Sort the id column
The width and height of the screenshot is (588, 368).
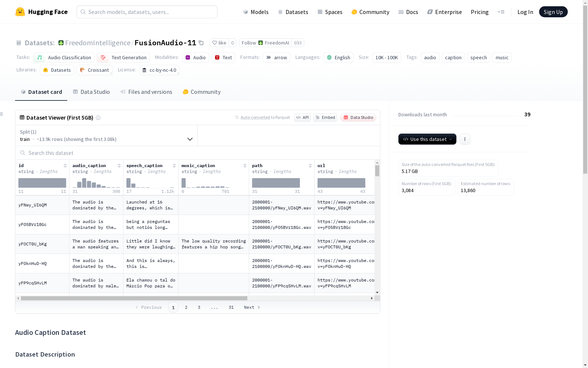pyautogui.click(x=65, y=166)
